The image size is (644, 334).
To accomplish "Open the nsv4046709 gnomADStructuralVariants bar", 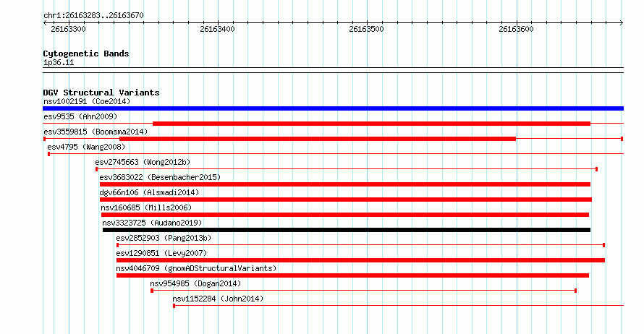I will tap(353, 275).
